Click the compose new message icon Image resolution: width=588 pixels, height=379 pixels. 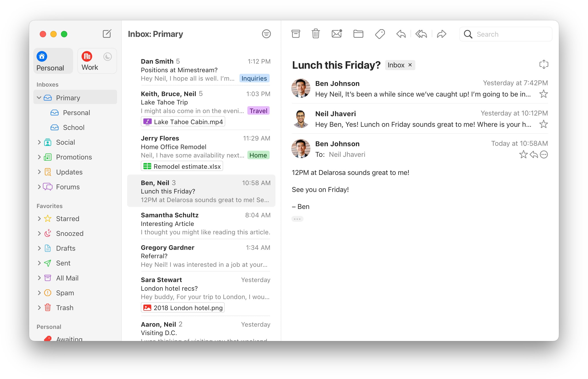click(107, 34)
